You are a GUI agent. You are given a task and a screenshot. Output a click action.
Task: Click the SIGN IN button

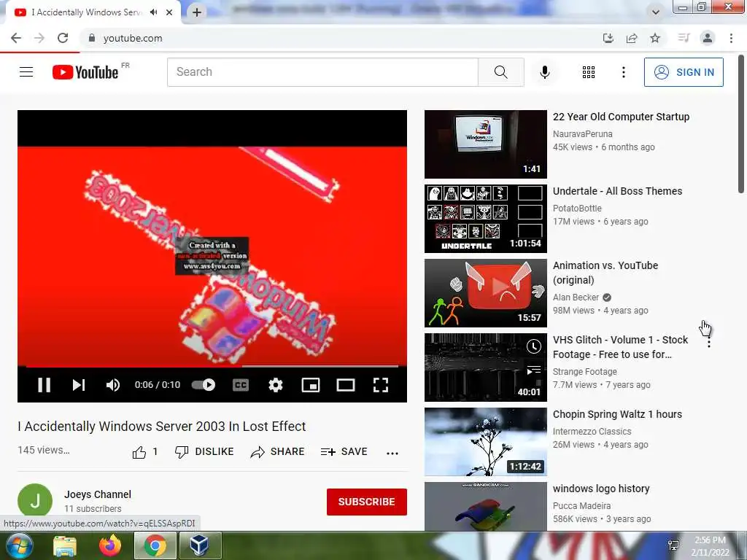(x=684, y=72)
